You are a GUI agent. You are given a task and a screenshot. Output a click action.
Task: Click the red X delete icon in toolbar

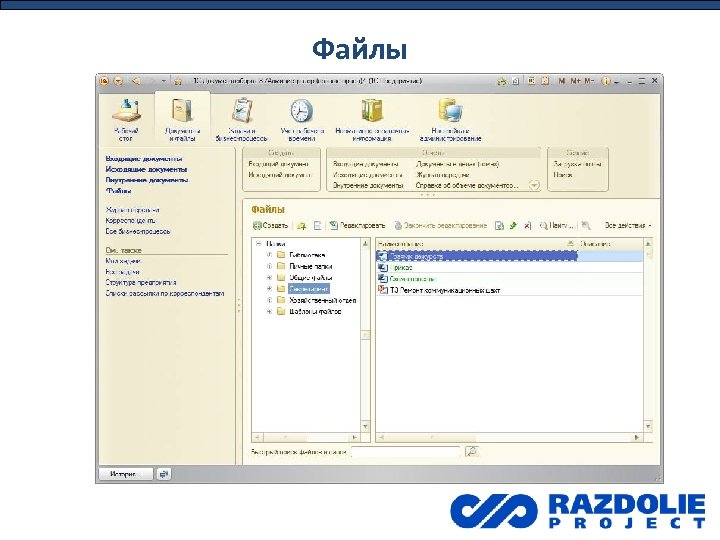tap(528, 225)
